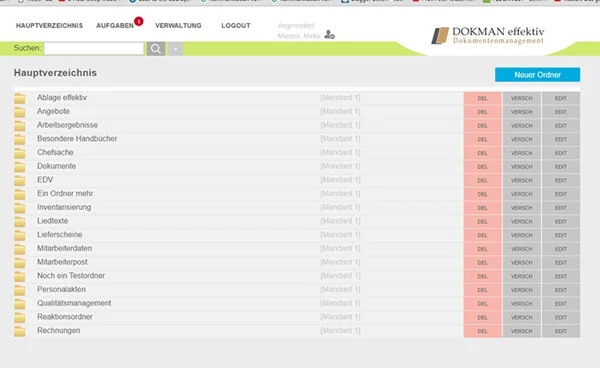Click the Hauptverzeichnis page heading
Screen dimensions: 600x368
tap(55, 73)
